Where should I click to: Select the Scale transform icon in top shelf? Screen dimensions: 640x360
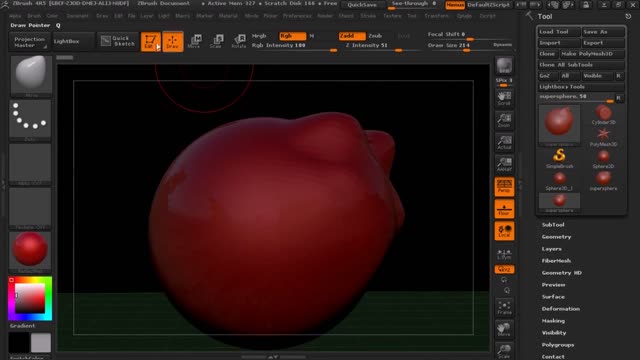pyautogui.click(x=216, y=41)
